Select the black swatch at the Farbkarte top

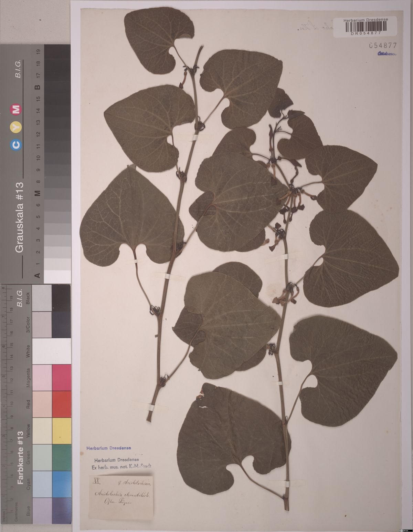62,298
